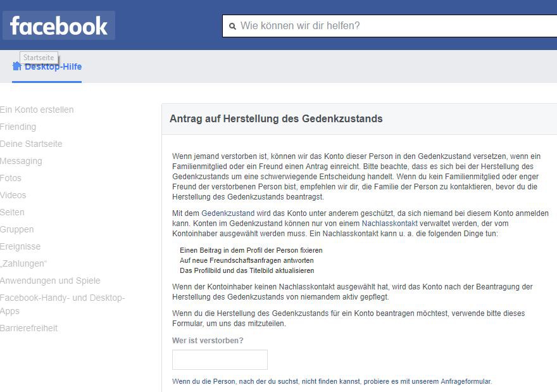Open the Ereignisse help topic
Viewport: 557px width, 392px height.
click(20, 246)
